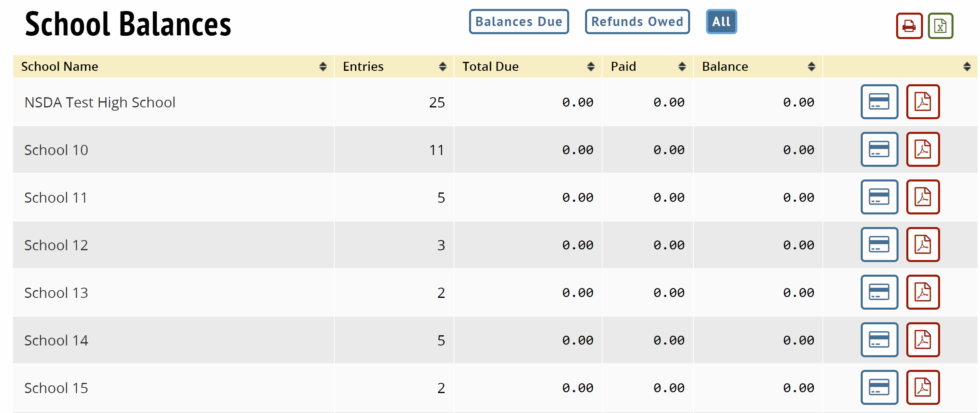Download PDF invoice for School 13

pos(923,292)
